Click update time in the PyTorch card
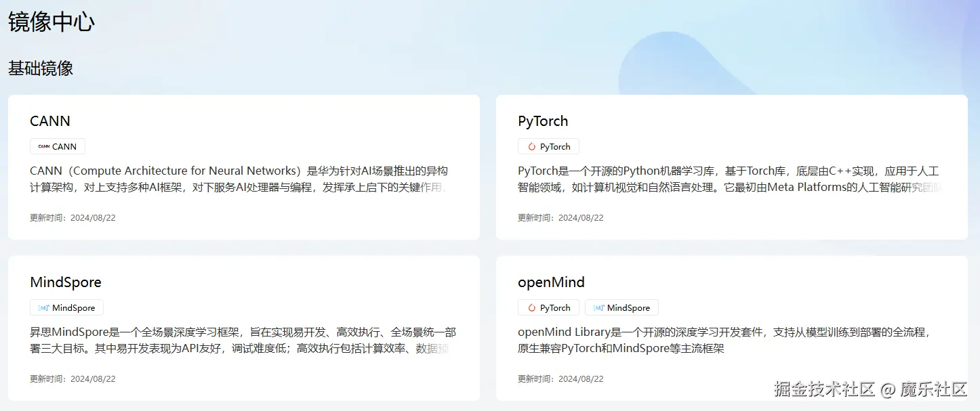The image size is (980, 411). pos(560,218)
